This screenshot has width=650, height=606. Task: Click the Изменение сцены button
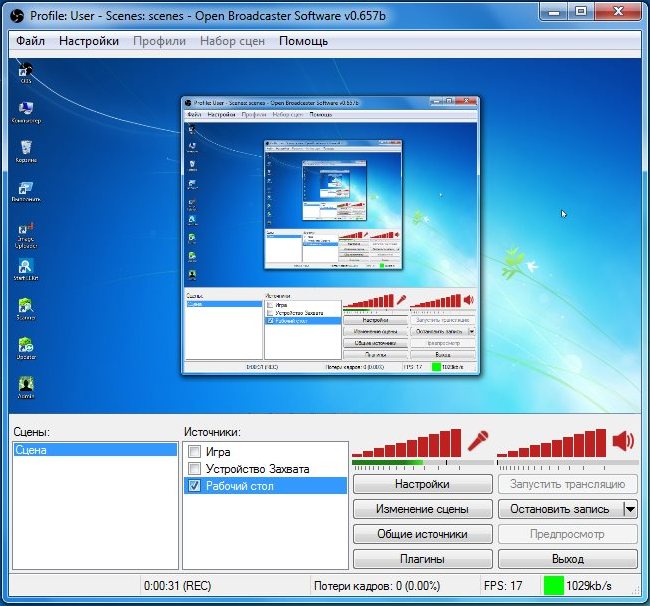(422, 509)
